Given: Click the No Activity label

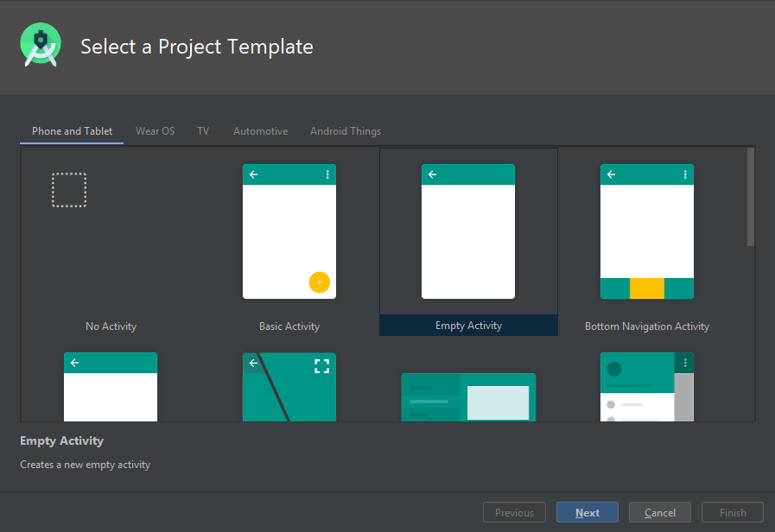Looking at the screenshot, I should [x=111, y=326].
